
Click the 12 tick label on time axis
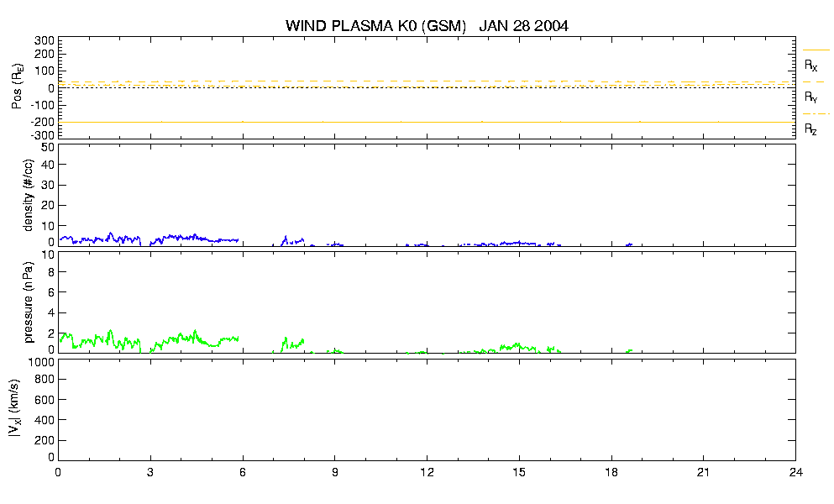click(x=427, y=472)
